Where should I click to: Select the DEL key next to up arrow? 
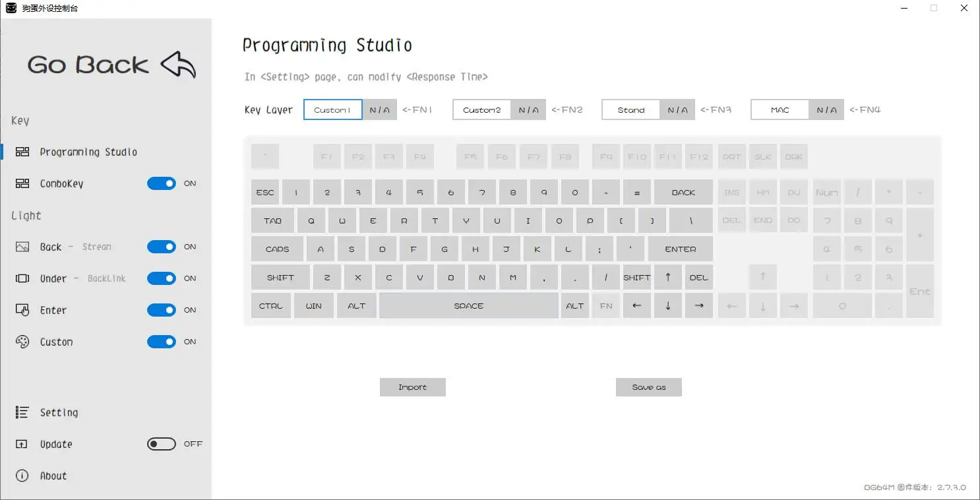point(699,278)
